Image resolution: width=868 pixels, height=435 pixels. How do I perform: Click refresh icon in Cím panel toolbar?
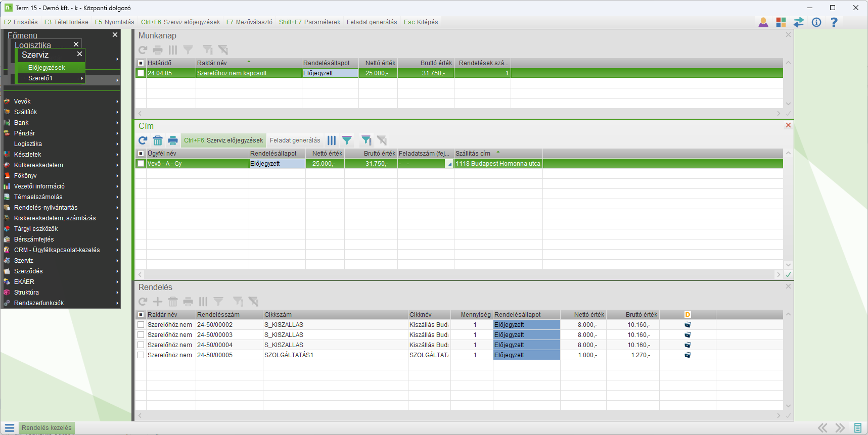pos(143,140)
